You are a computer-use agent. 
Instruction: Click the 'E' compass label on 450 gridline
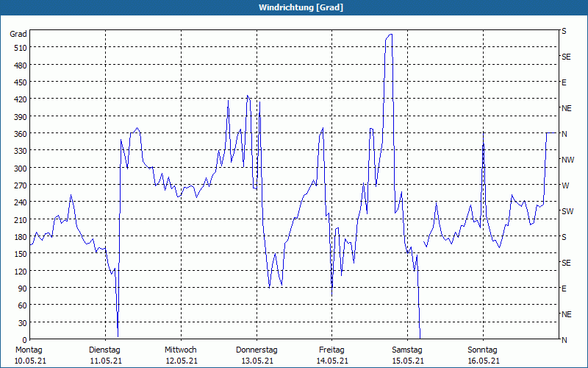click(x=564, y=82)
